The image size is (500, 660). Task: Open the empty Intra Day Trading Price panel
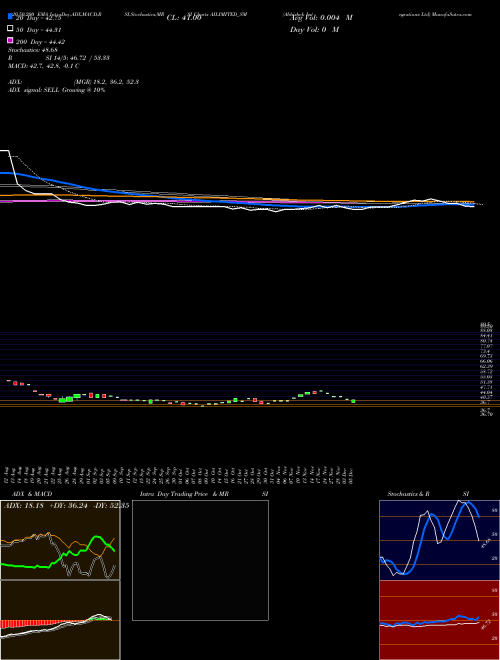[x=200, y=560]
